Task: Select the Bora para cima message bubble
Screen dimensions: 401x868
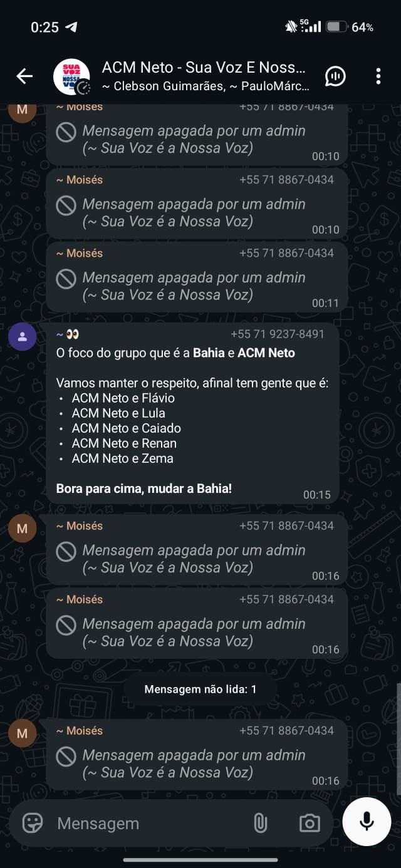Action: tap(193, 413)
